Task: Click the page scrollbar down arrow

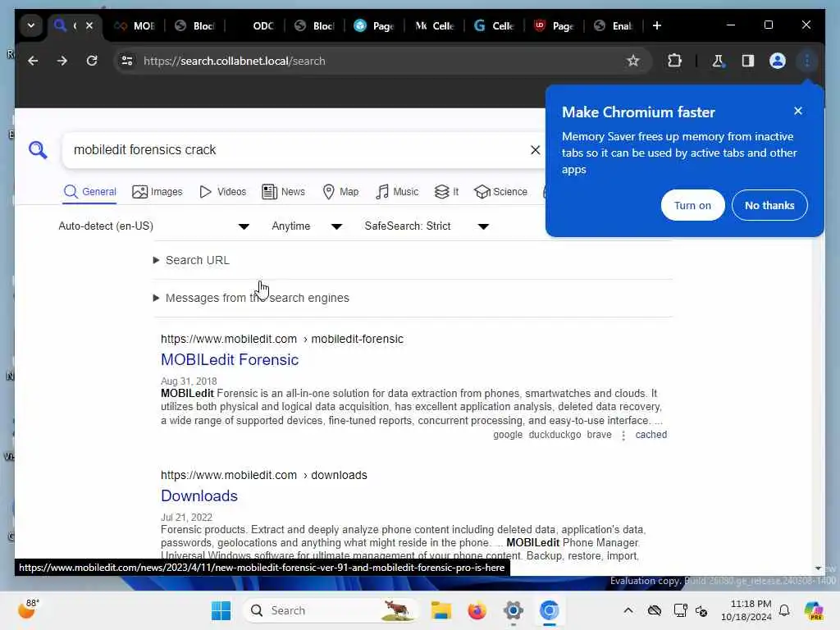Action: (818, 568)
